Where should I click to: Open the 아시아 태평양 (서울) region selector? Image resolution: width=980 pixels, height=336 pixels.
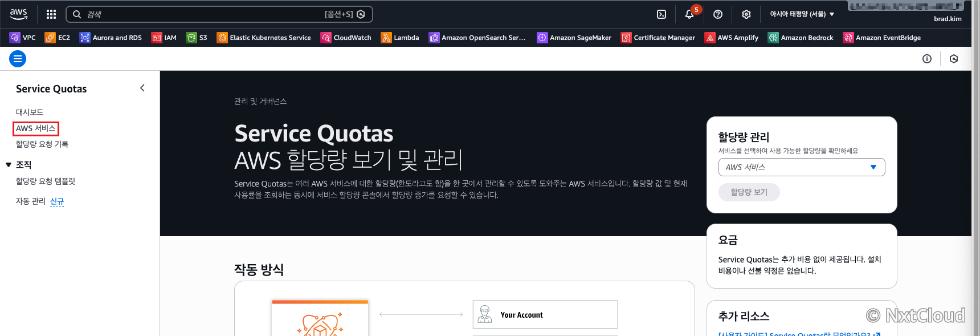click(802, 14)
